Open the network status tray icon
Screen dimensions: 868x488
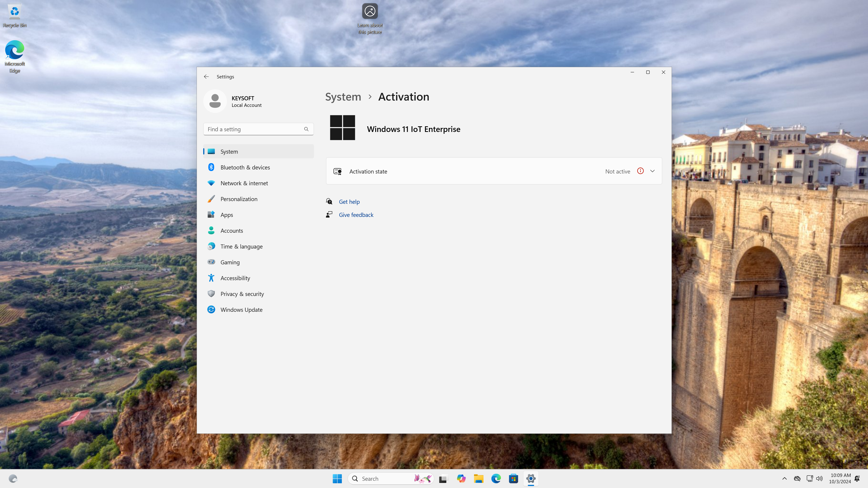click(809, 479)
